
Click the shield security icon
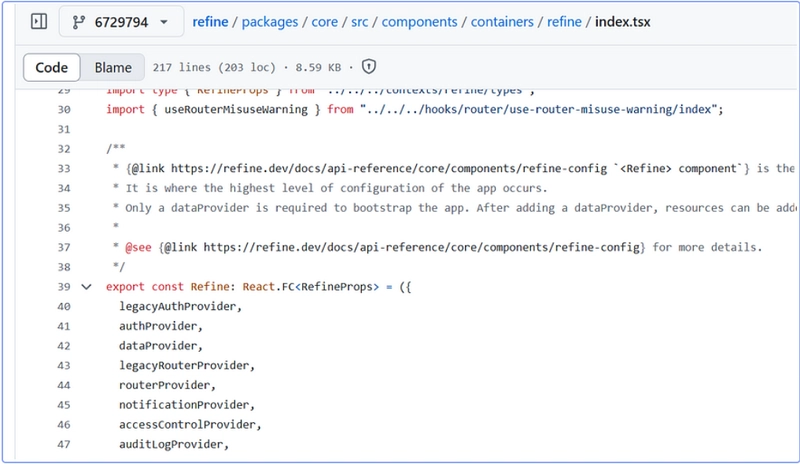369,67
